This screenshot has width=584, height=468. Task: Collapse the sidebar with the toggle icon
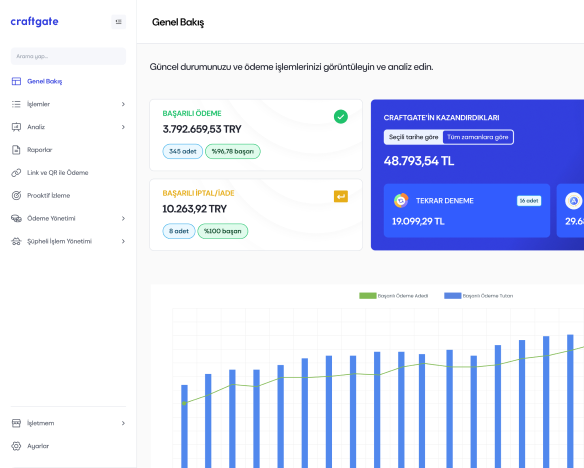coord(118,22)
